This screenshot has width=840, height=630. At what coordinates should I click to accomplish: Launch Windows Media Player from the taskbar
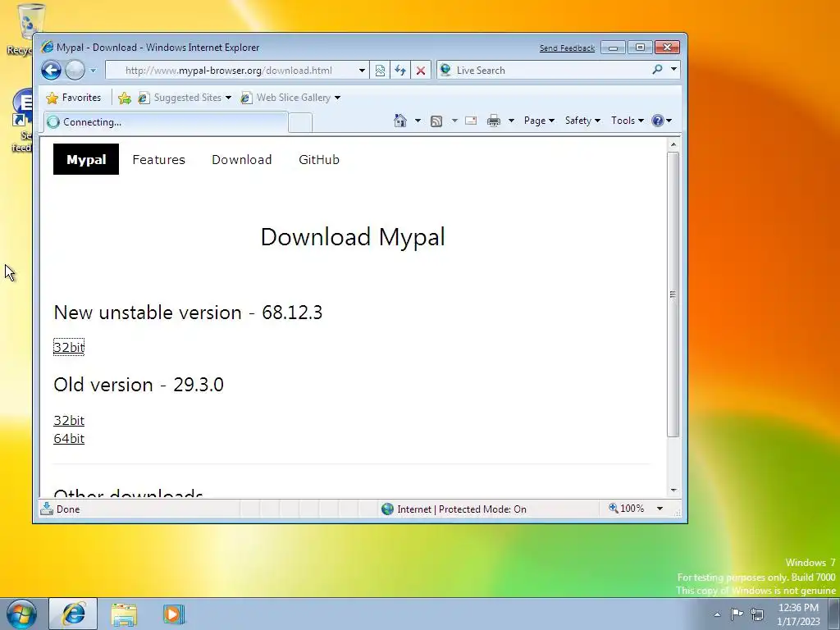coord(174,614)
